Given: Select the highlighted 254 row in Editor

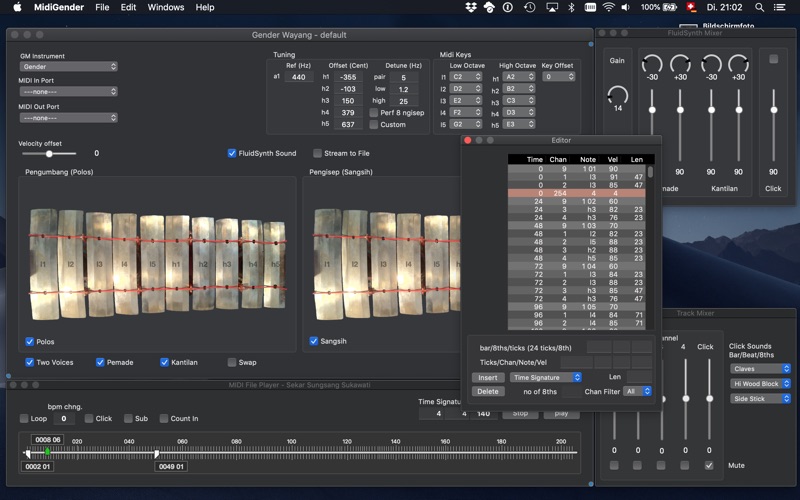Looking at the screenshot, I should 577,193.
